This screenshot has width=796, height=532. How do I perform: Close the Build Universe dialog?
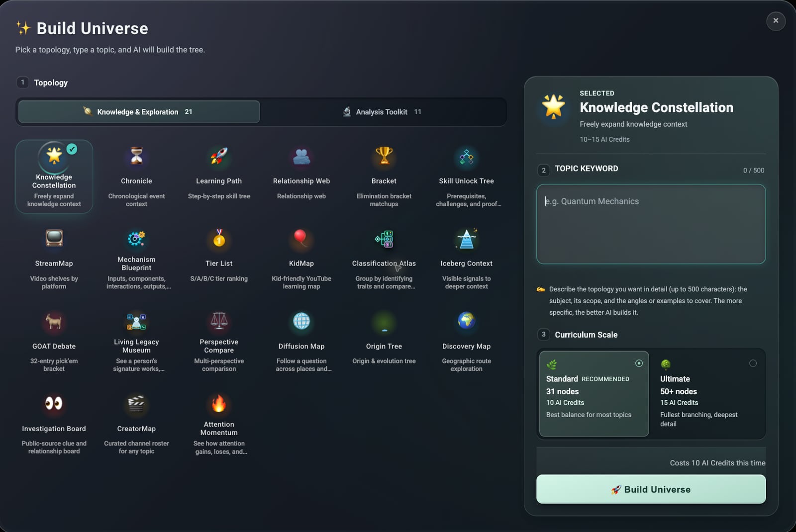click(776, 21)
